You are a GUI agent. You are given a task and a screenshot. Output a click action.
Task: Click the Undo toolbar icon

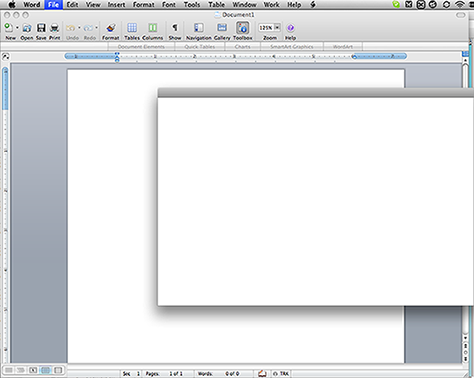[71, 28]
